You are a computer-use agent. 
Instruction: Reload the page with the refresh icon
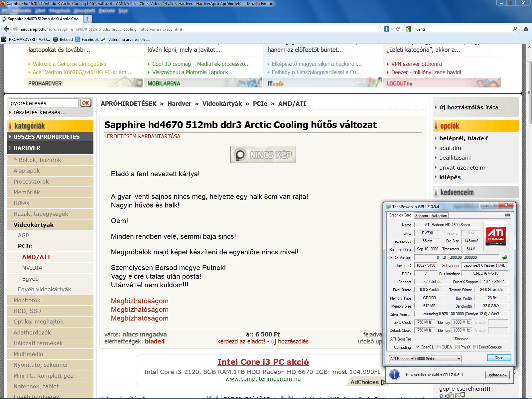(x=398, y=29)
